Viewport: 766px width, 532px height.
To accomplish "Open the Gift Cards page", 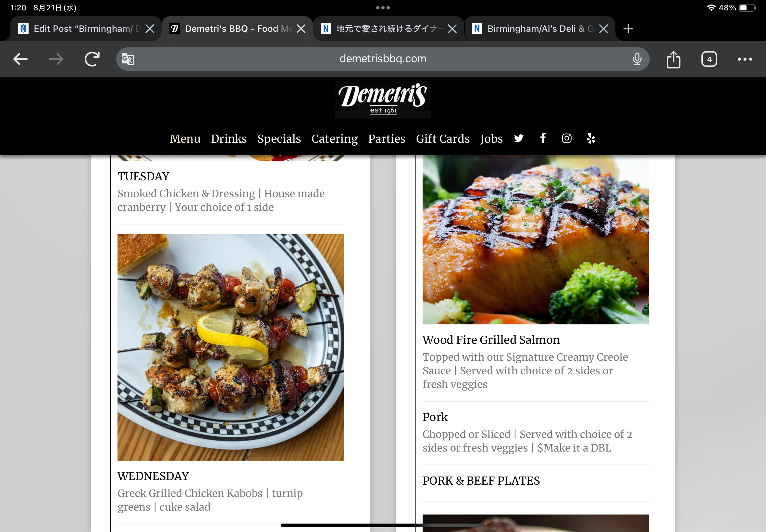I will 442,138.
